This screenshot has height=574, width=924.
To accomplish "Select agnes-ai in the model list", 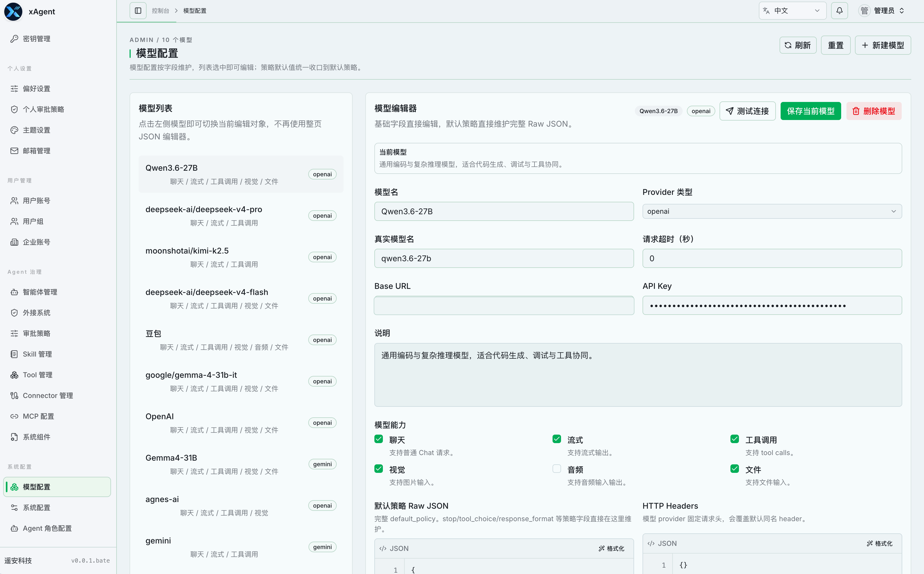I will pyautogui.click(x=241, y=505).
